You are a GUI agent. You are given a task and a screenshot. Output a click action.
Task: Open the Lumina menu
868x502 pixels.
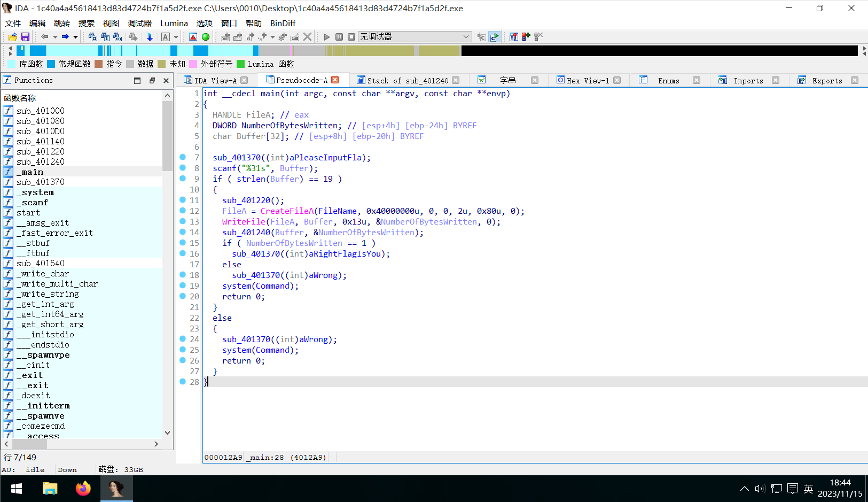tap(174, 23)
